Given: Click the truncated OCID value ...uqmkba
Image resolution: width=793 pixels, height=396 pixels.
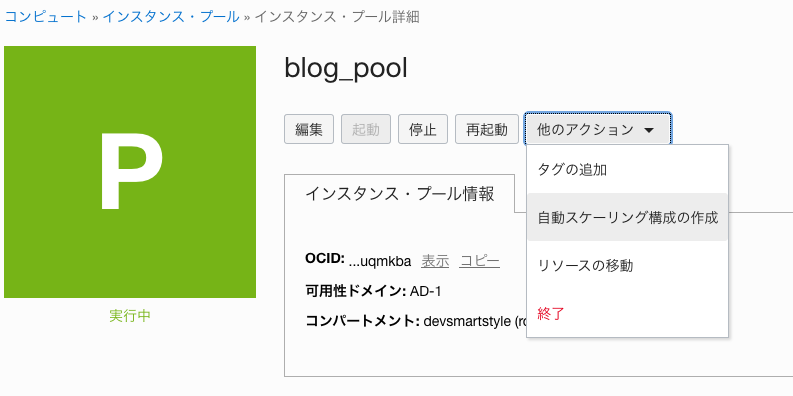Looking at the screenshot, I should click(381, 261).
